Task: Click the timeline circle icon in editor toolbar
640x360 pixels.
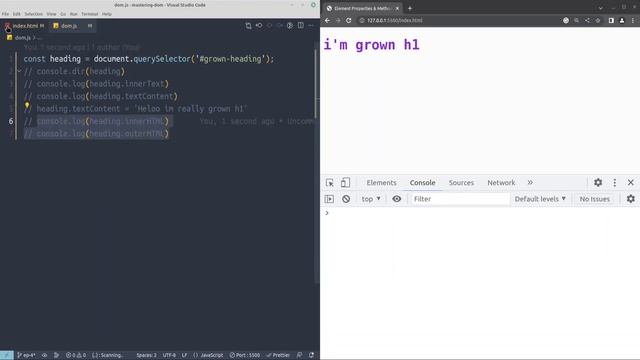Action: click(290, 26)
